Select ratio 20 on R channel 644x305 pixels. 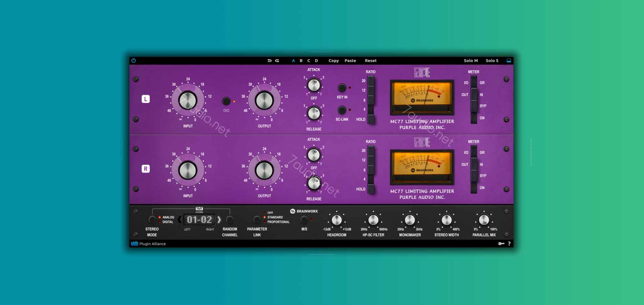[x=371, y=151]
